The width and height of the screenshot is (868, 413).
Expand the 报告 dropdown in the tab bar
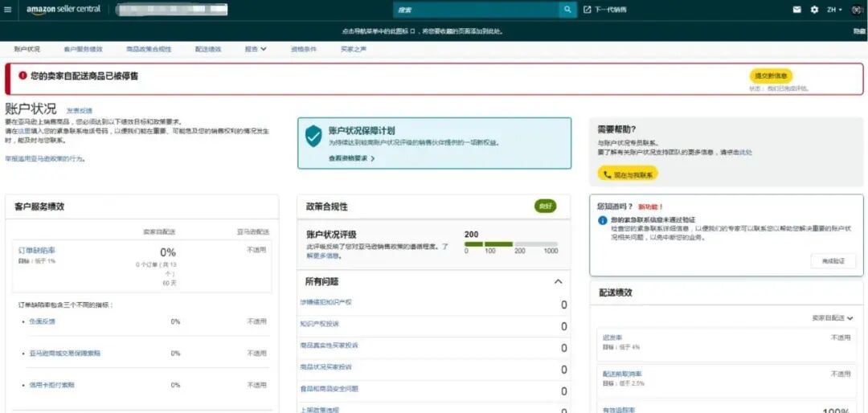click(x=256, y=49)
